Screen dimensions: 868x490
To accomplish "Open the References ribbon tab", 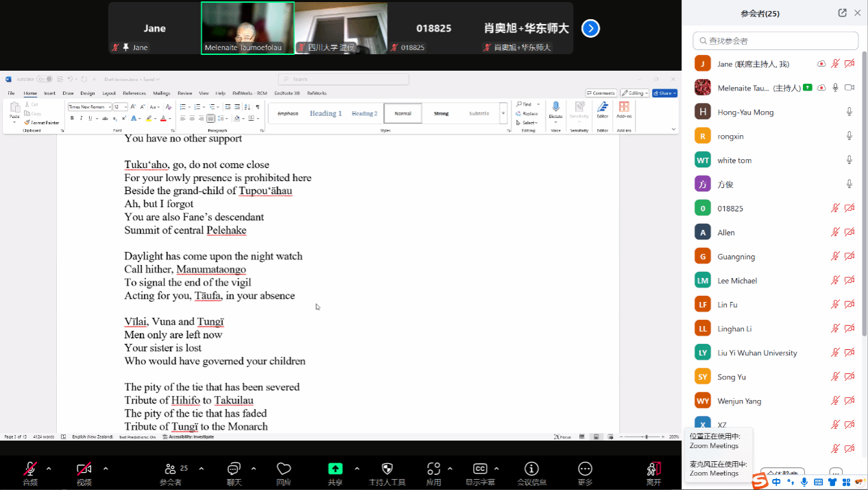I will 134,93.
